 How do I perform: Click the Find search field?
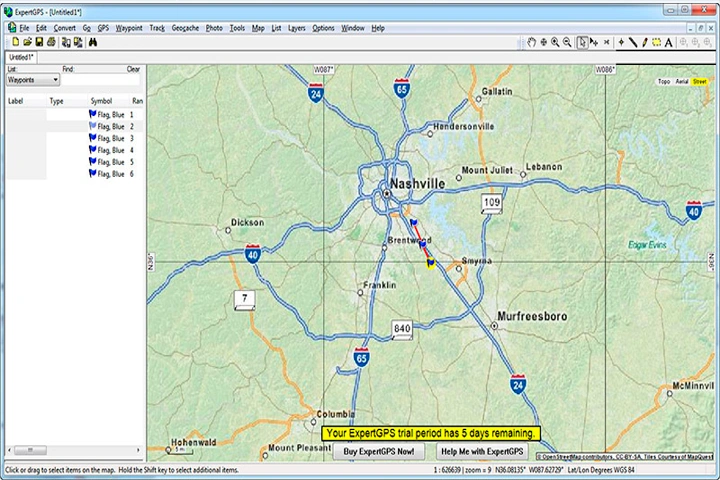click(101, 80)
